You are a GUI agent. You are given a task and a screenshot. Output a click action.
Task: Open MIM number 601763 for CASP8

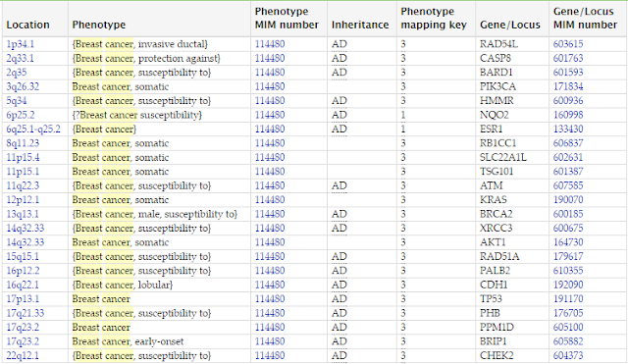[568, 59]
